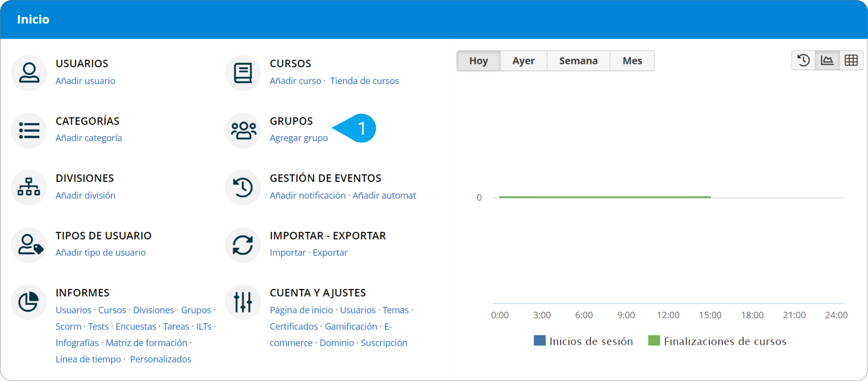Select the Ayer time range tab
The width and height of the screenshot is (868, 381).
[523, 61]
